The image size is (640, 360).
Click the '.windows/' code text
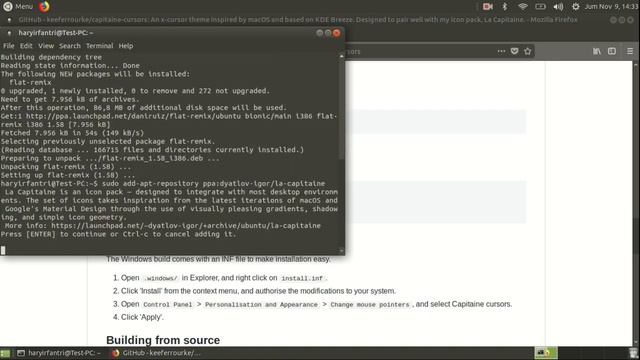point(160,278)
